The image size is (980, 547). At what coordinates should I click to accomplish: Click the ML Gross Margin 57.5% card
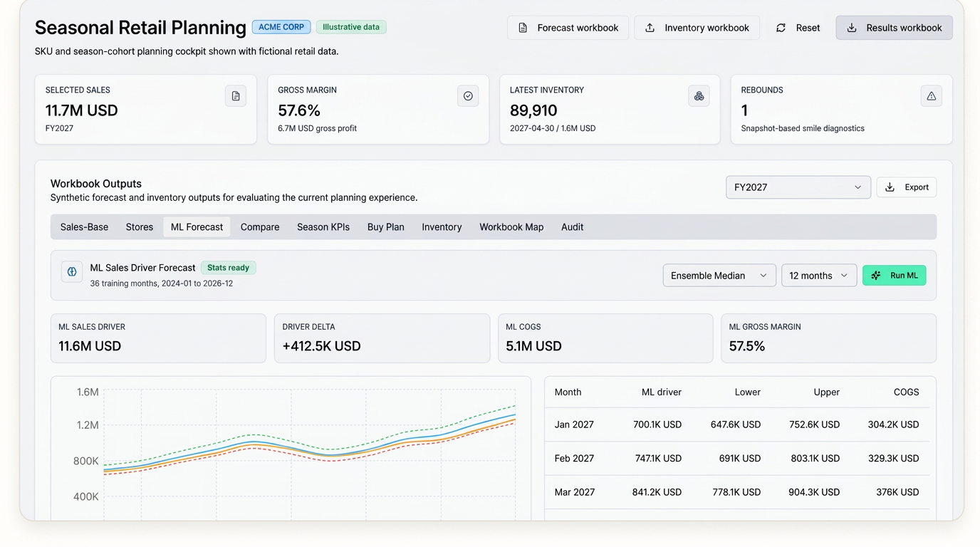click(x=829, y=338)
